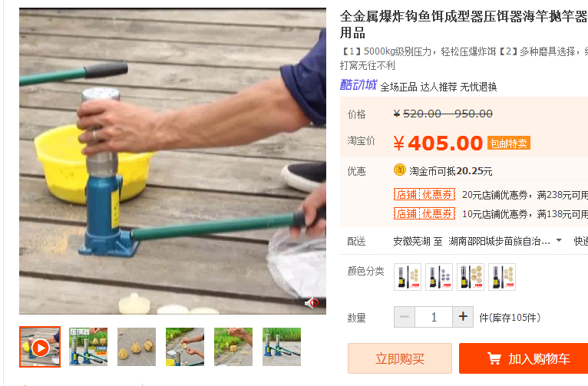
Task: Choose the third color option swatch
Action: (471, 277)
